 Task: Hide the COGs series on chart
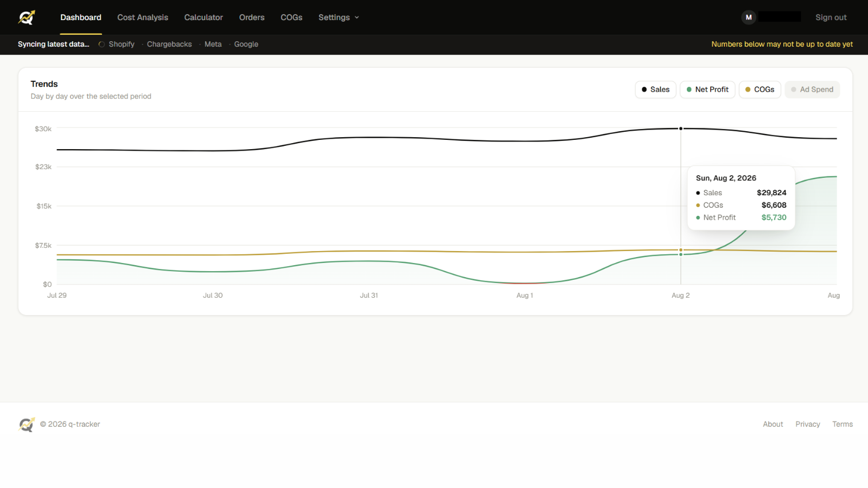(759, 89)
